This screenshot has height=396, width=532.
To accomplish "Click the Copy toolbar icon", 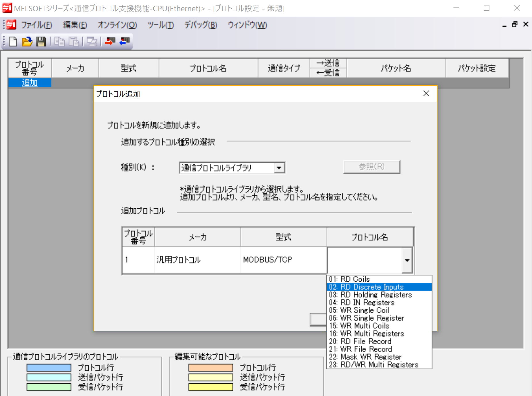I will [x=60, y=42].
